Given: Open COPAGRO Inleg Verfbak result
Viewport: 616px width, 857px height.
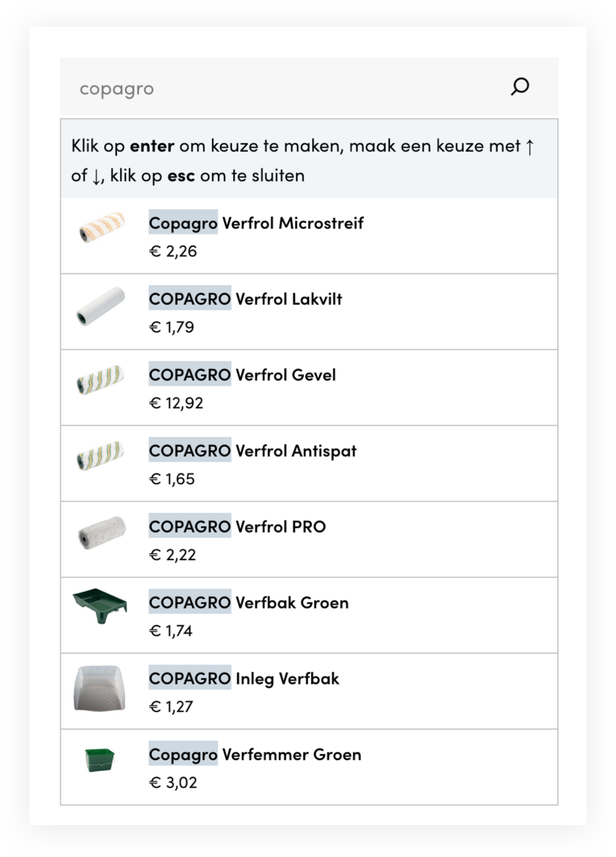Looking at the screenshot, I should tap(244, 679).
